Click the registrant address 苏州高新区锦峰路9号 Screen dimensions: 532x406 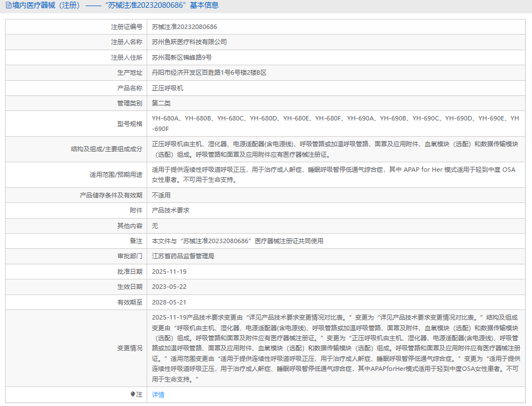click(x=182, y=57)
